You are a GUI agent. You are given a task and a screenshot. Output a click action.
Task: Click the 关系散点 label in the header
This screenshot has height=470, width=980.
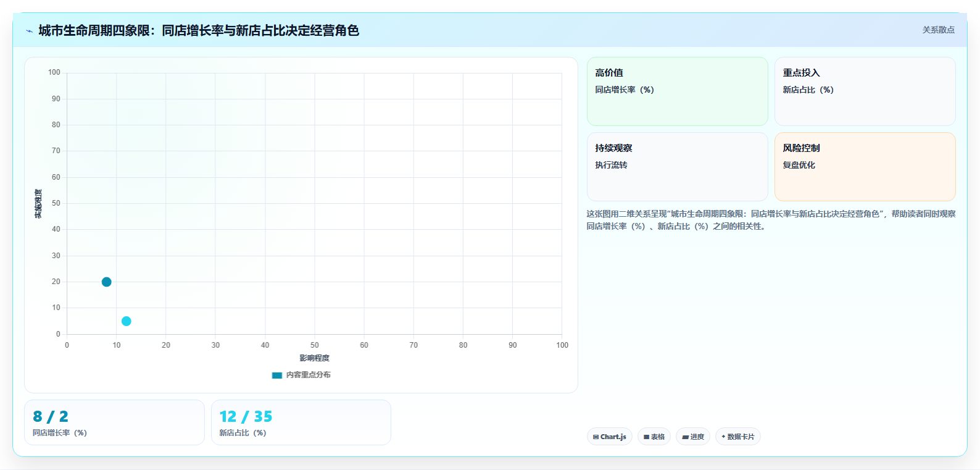click(938, 30)
